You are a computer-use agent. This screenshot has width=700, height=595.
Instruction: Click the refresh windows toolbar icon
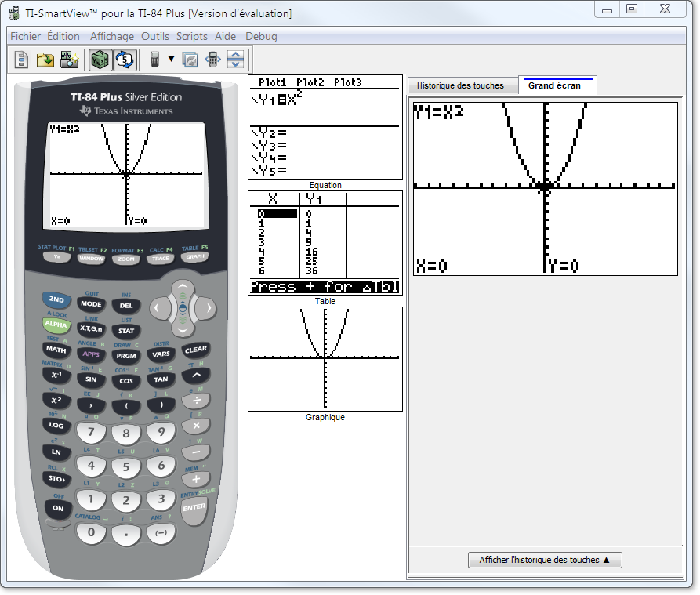pyautogui.click(x=190, y=60)
